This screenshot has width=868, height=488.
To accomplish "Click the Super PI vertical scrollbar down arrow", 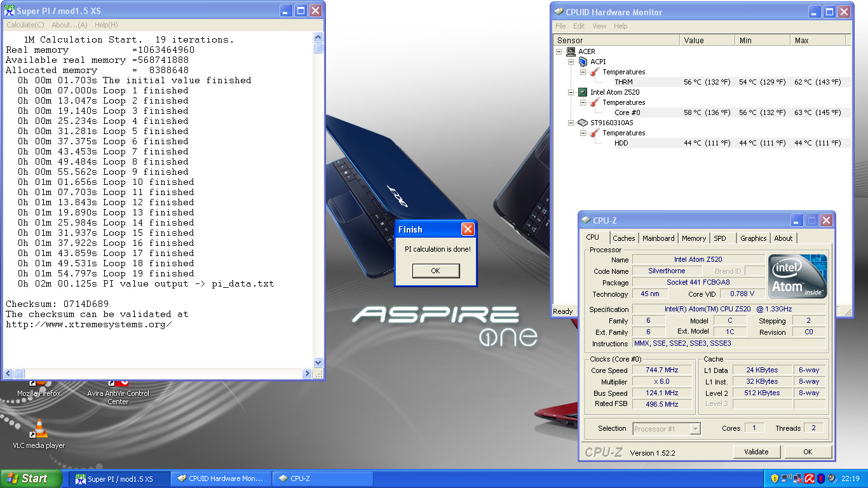I will [x=318, y=363].
